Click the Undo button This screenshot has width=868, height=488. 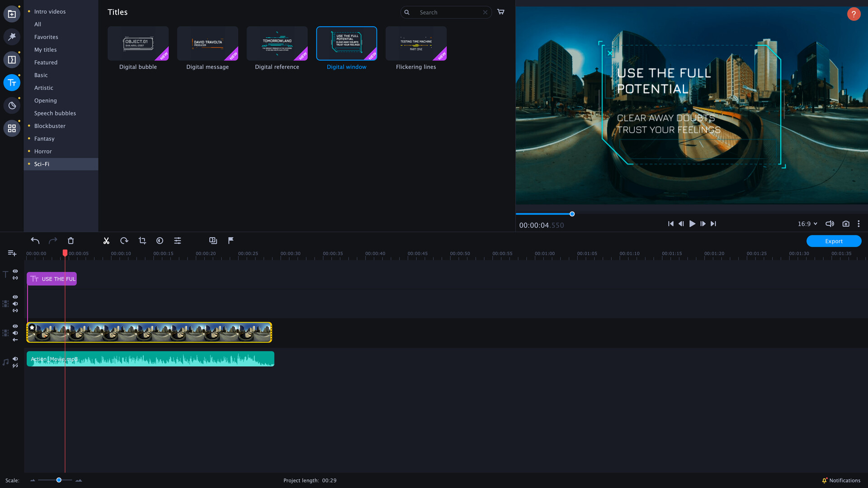coord(34,240)
